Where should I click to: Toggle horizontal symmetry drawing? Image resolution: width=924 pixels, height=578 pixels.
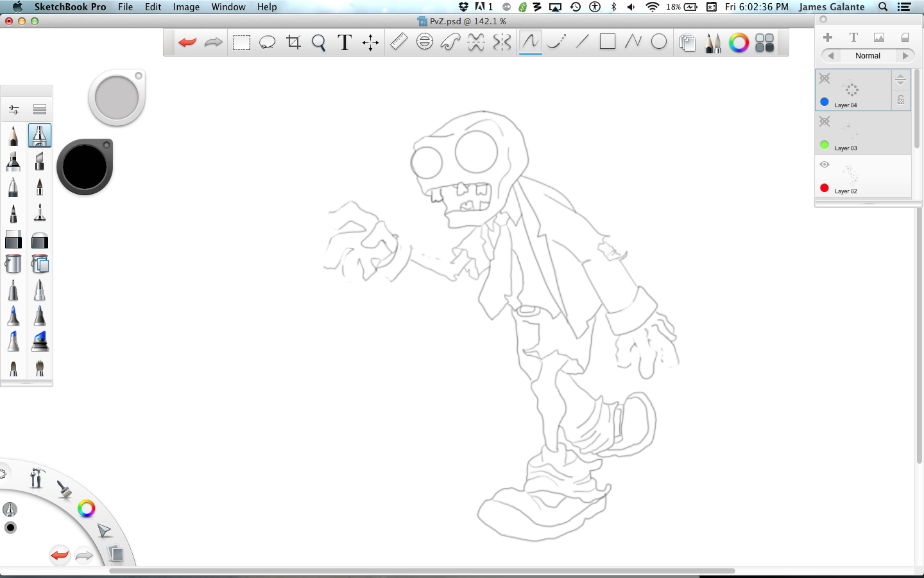pyautogui.click(x=475, y=42)
